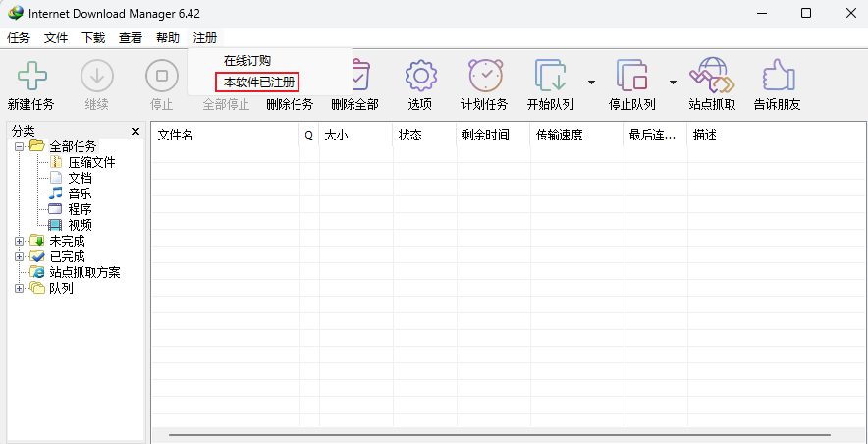Click the 全部停止 toolbar label
This screenshot has height=444, width=868.
coord(226,104)
